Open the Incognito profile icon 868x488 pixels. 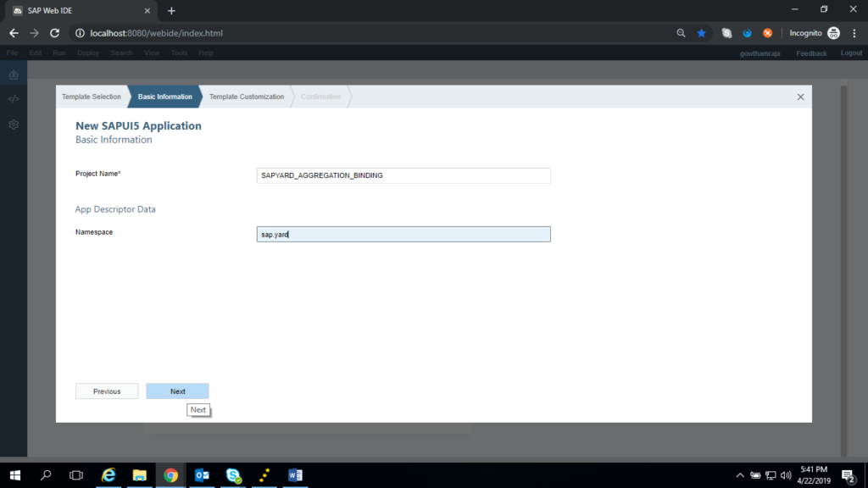(834, 33)
